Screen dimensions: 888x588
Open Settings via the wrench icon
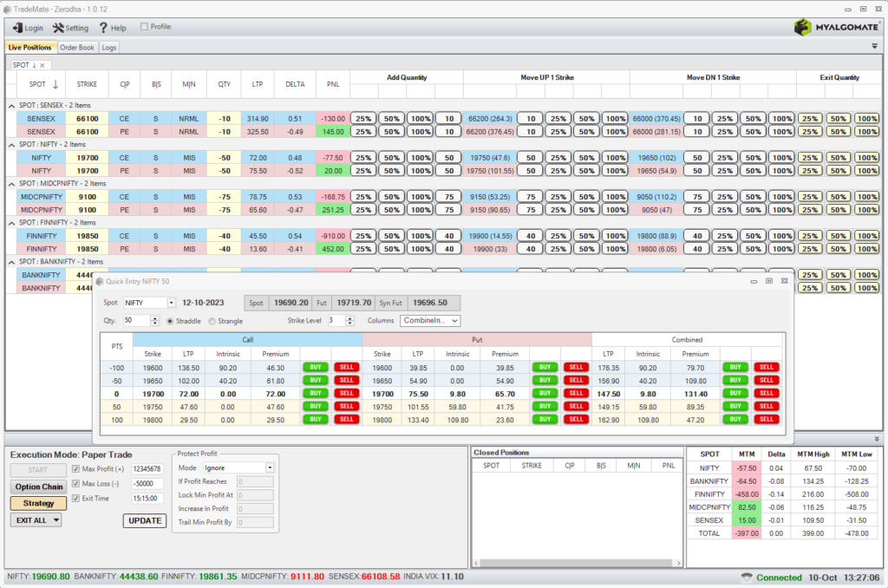59,27
